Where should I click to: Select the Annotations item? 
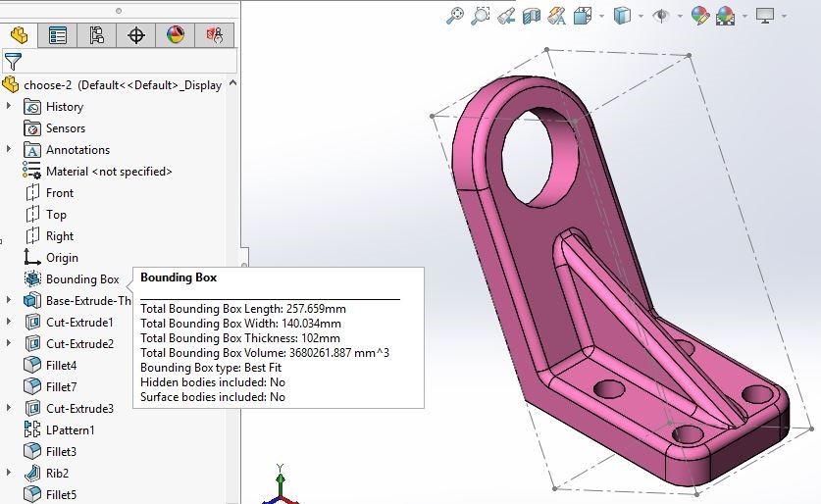point(67,150)
